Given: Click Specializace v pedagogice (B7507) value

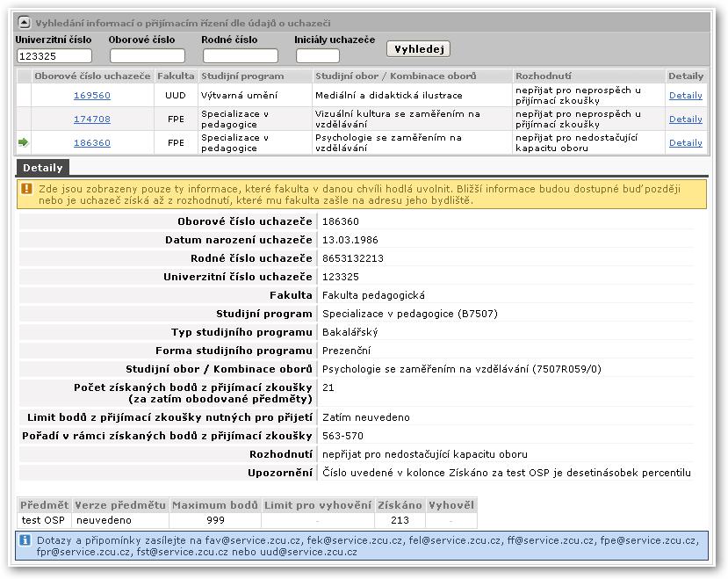Looking at the screenshot, I should coord(409,314).
